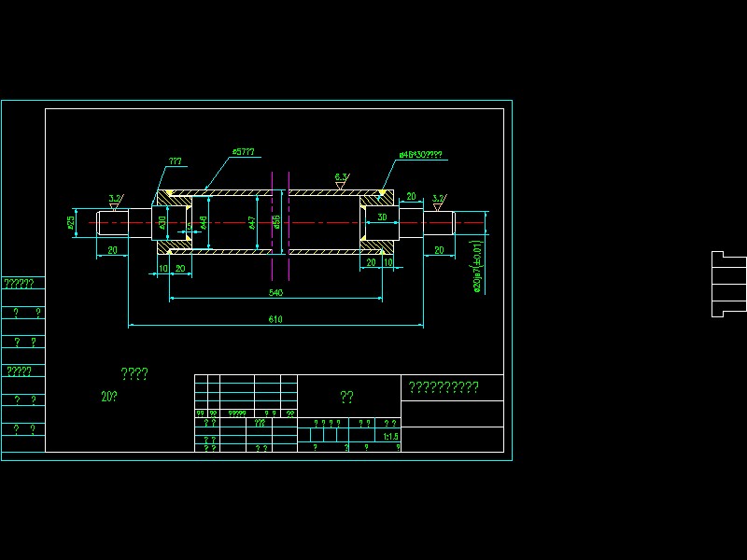Select the chamfer leader note on left shoulder
Viewport: 747px width, 560px height.
pyautogui.click(x=174, y=161)
